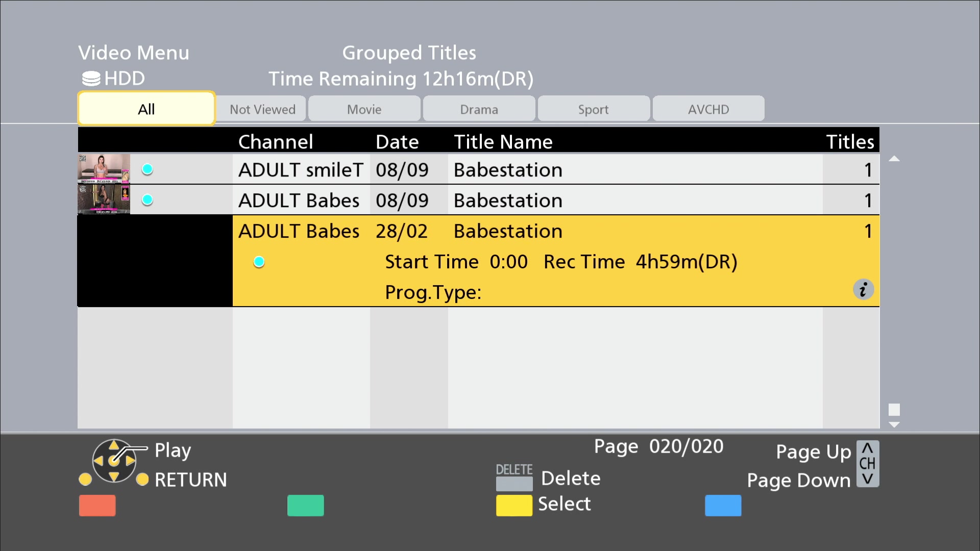The height and width of the screenshot is (551, 980).
Task: Click cyan dot in ADULT smileT row
Action: pos(148,169)
